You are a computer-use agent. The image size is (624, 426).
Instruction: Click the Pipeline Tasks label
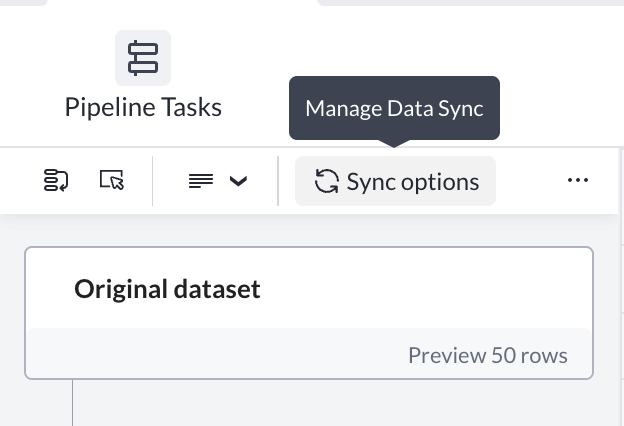pos(143,107)
